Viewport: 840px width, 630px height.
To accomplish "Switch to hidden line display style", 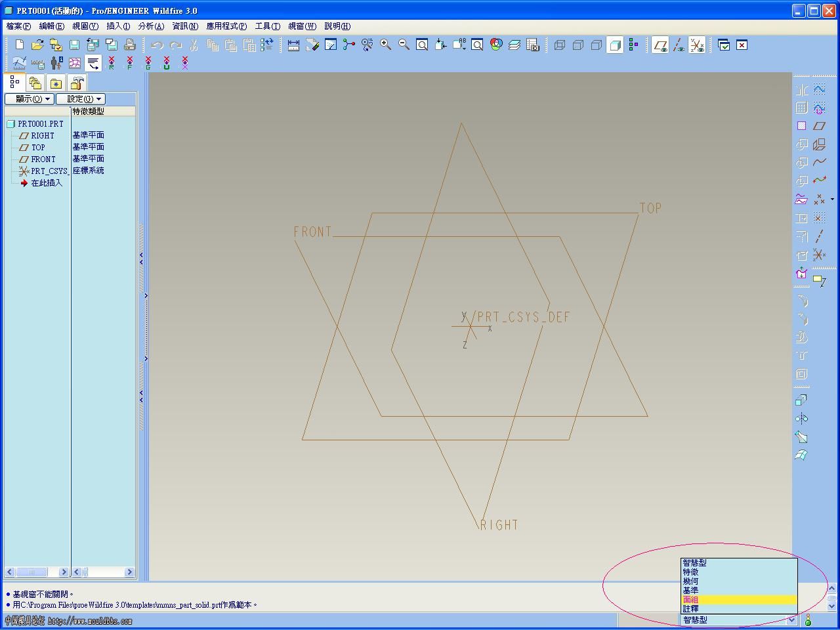I will click(578, 45).
